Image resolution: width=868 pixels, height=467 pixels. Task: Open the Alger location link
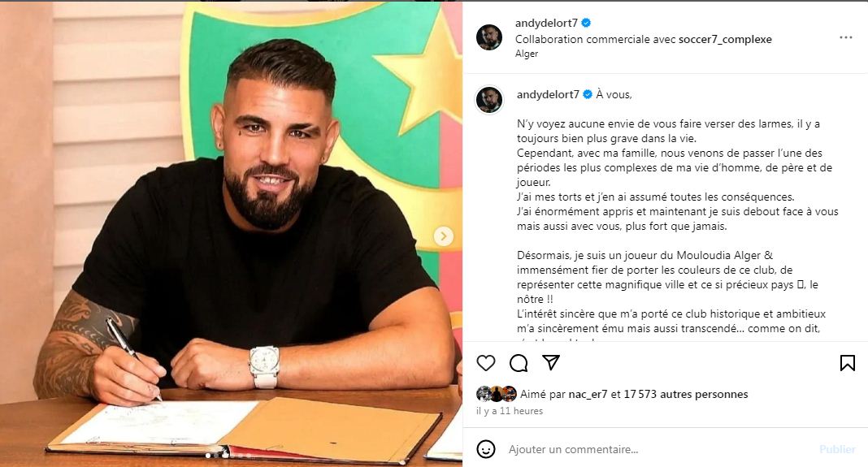[527, 54]
